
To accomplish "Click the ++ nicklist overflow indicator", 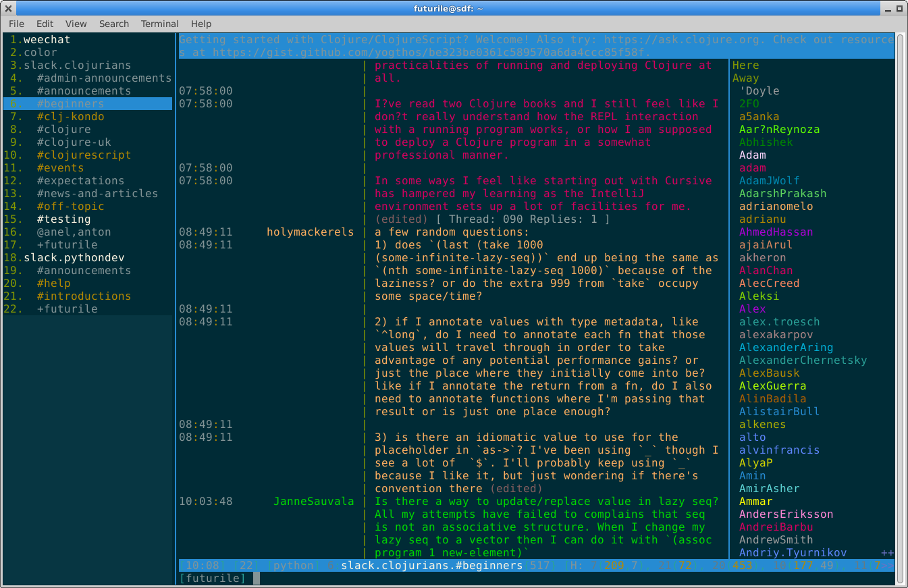I will [887, 553].
